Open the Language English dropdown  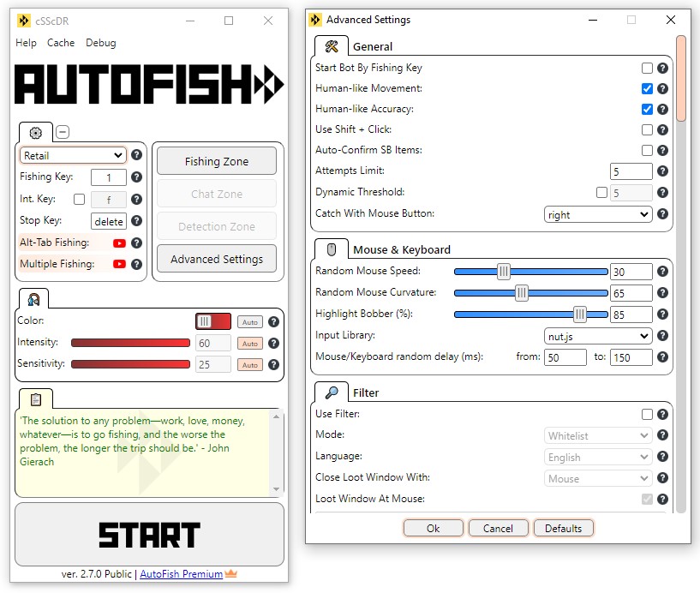click(598, 457)
